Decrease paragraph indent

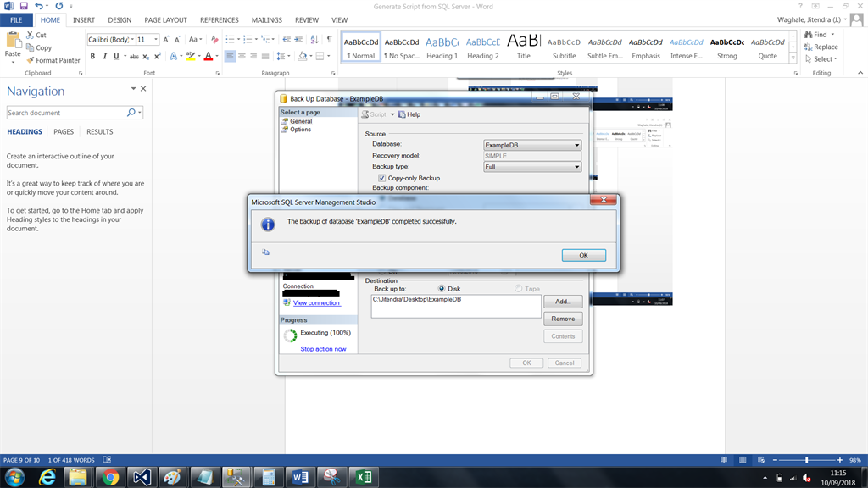coord(287,39)
